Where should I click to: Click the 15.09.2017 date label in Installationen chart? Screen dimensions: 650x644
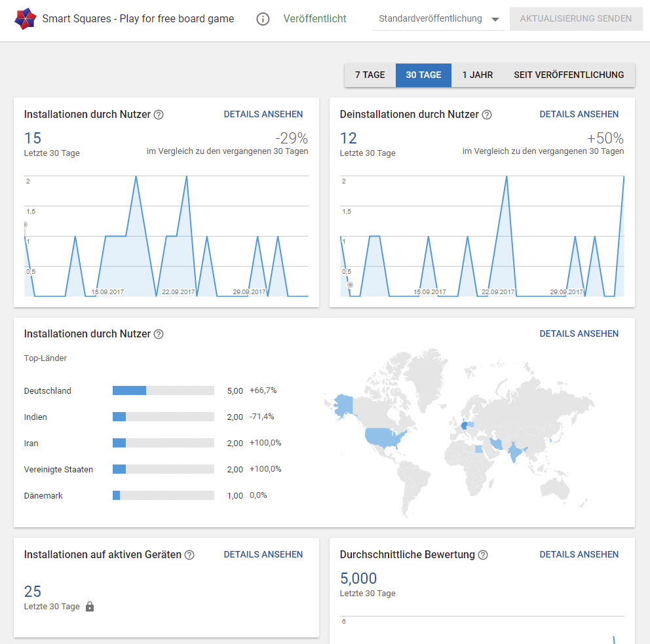pos(107,292)
